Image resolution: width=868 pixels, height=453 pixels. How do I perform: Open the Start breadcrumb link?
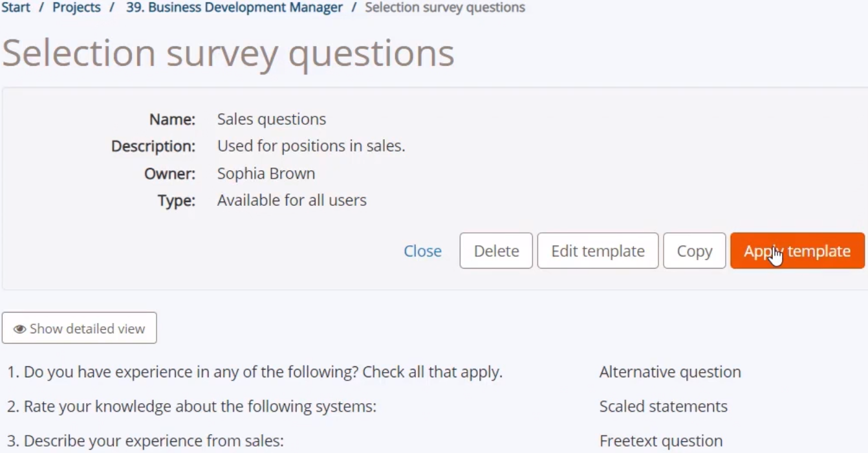click(16, 8)
